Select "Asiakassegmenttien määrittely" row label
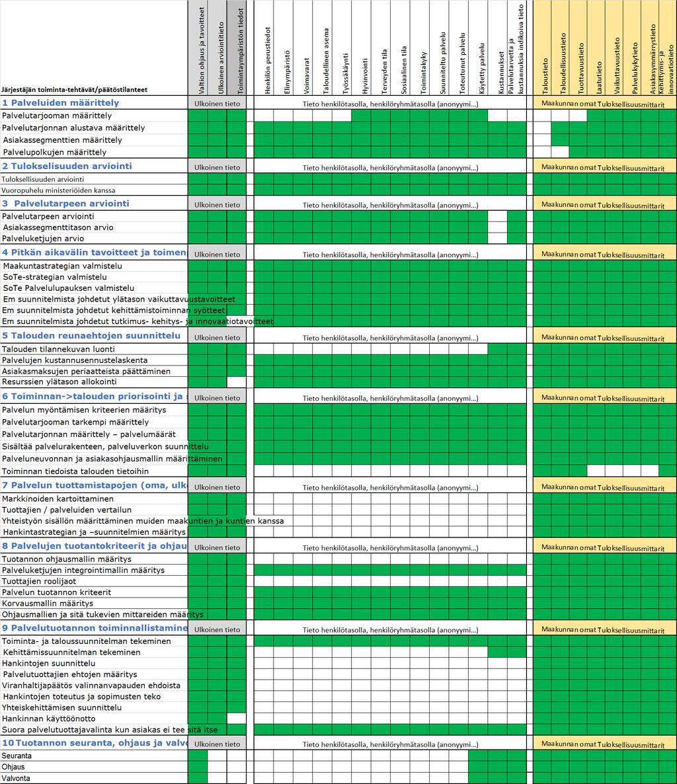This screenshot has height=784, width=677. pos(63,140)
